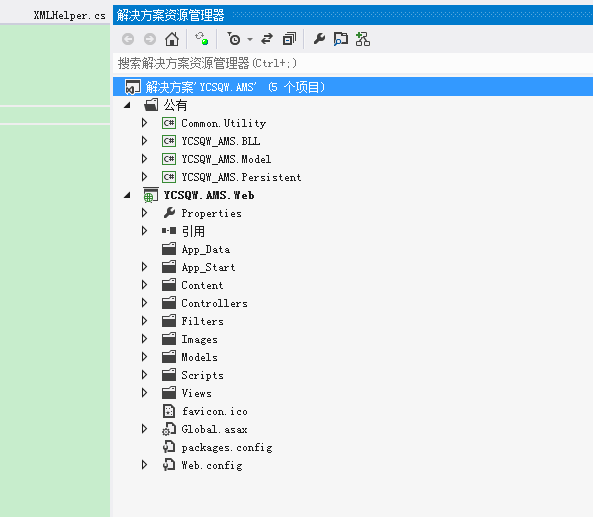Select the Common.Utility project name
The width and height of the screenshot is (593, 517).
224,123
